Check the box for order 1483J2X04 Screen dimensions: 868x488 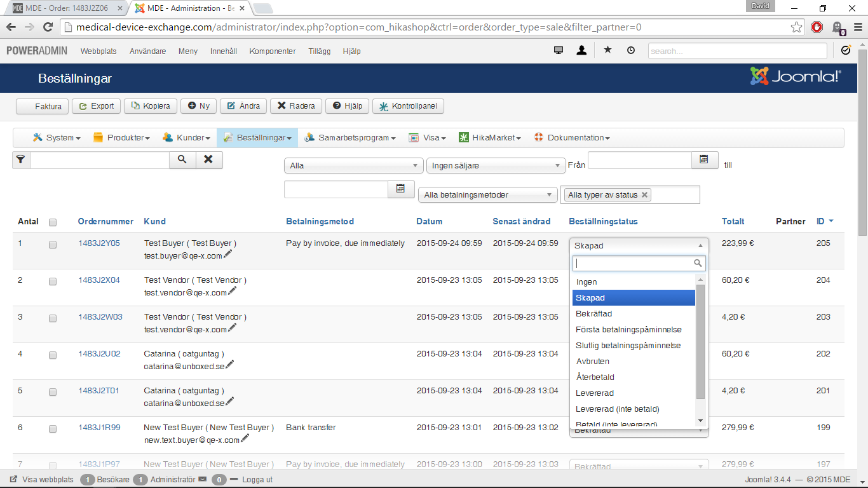[53, 281]
